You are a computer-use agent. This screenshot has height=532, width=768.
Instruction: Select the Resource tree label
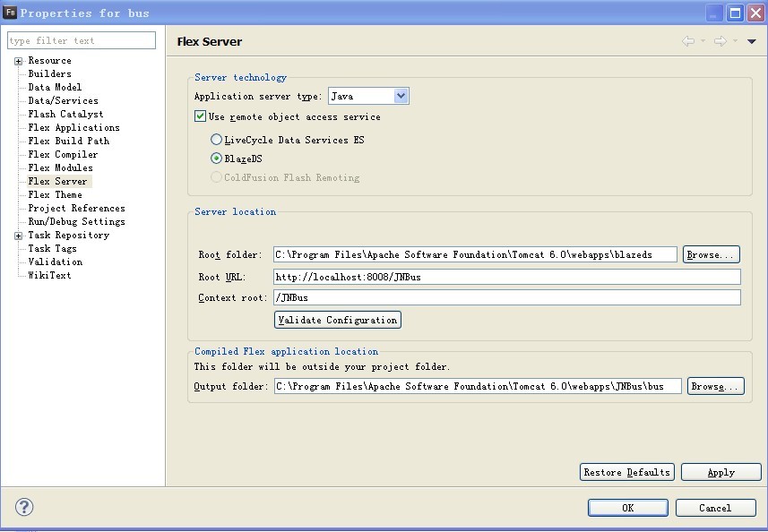pyautogui.click(x=49, y=61)
